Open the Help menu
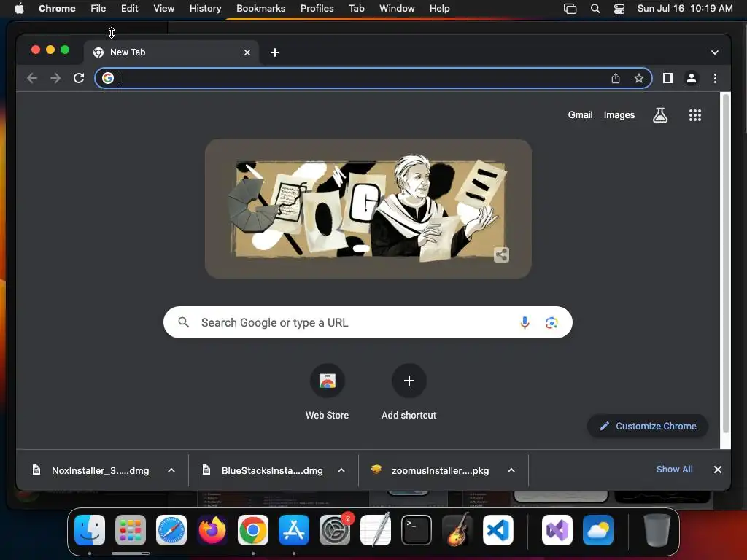The height and width of the screenshot is (560, 747). pos(439,9)
